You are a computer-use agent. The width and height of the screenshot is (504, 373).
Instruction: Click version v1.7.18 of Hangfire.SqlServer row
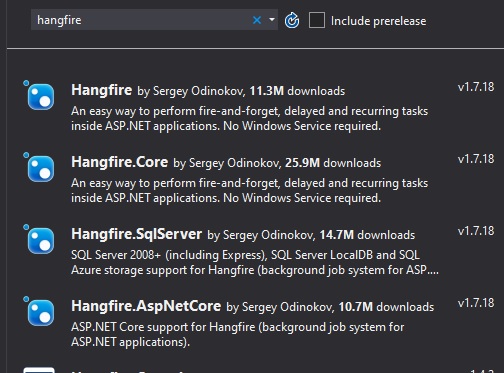coord(476,231)
